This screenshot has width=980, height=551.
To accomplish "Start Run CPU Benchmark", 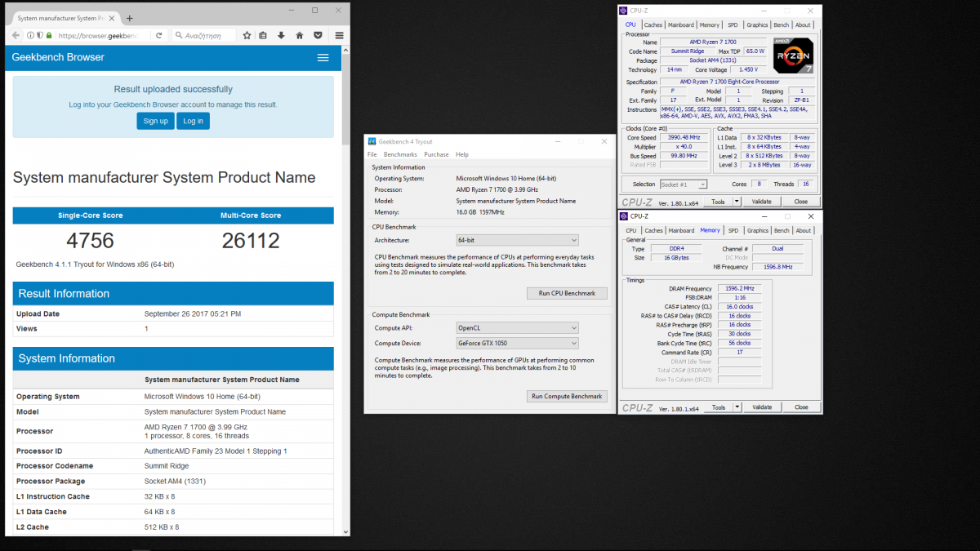I will (x=567, y=293).
